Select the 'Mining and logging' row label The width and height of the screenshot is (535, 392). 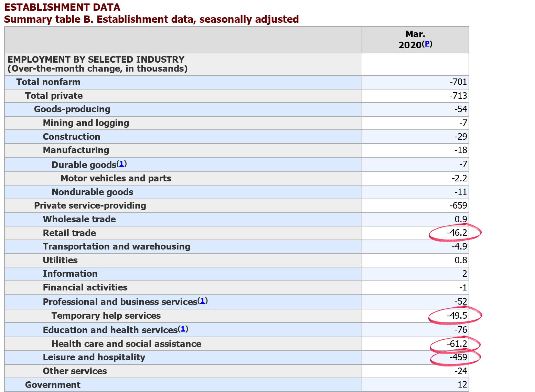click(86, 123)
